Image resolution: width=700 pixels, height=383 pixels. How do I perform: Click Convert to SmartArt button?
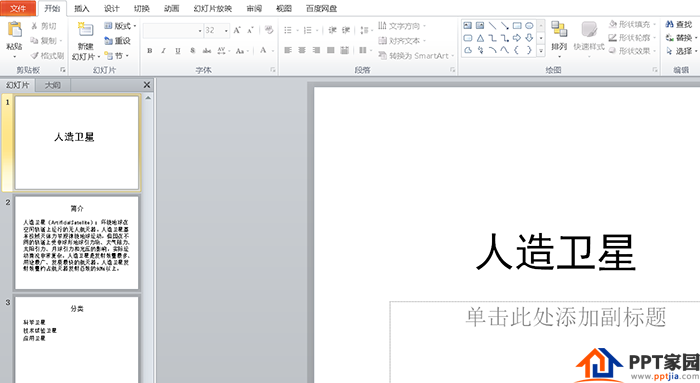tap(416, 56)
